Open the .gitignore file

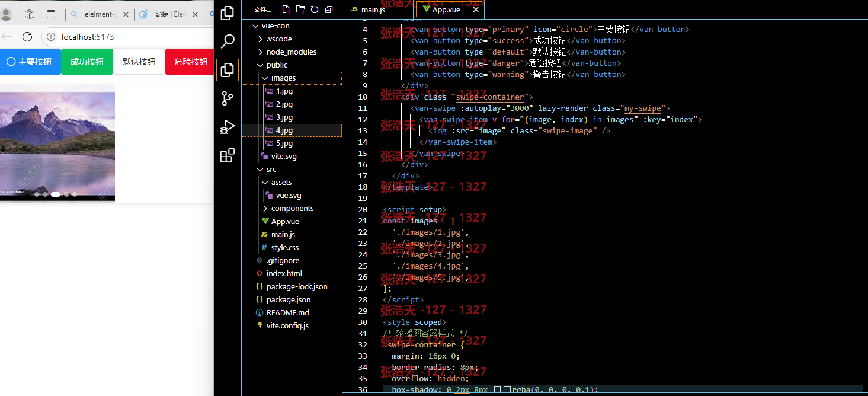[283, 261]
